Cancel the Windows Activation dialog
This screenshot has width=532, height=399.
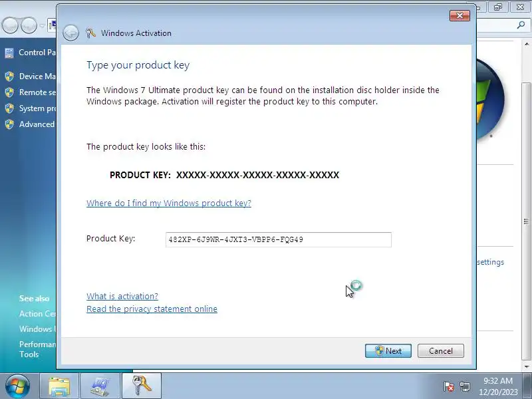pos(440,351)
